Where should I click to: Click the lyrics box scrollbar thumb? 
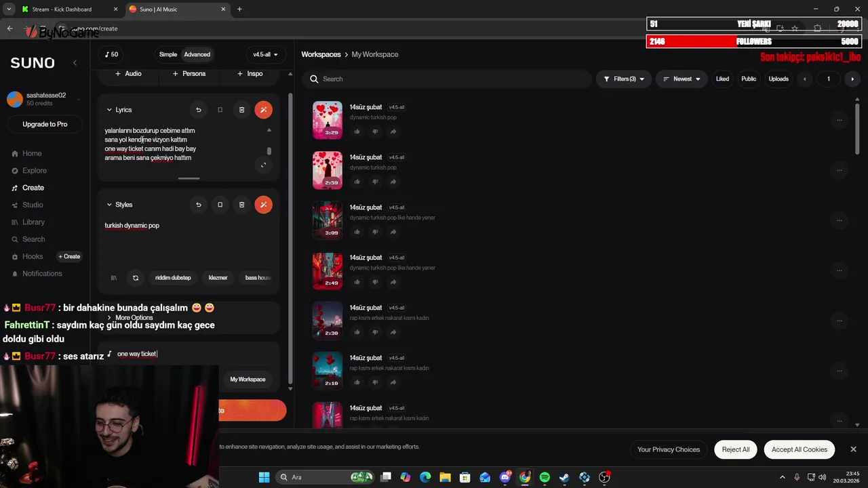pyautogui.click(x=269, y=151)
